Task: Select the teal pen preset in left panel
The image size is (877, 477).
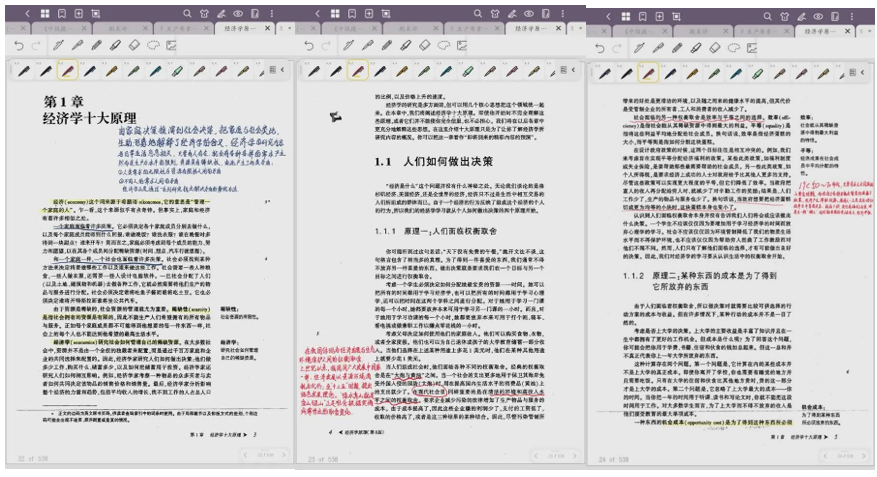Action: click(x=156, y=71)
